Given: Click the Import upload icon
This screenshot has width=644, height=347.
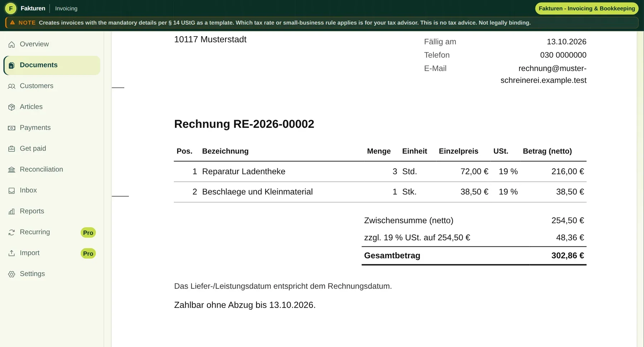Looking at the screenshot, I should (11, 253).
